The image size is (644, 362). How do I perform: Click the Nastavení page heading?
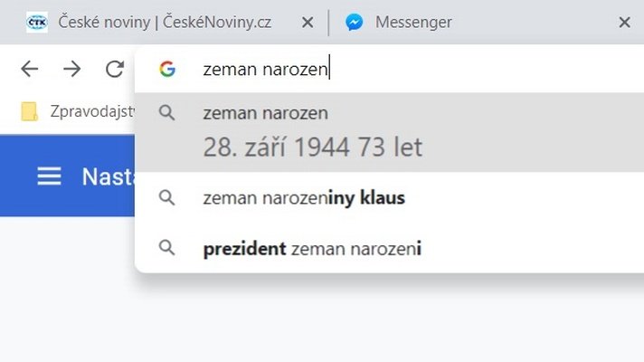(108, 176)
